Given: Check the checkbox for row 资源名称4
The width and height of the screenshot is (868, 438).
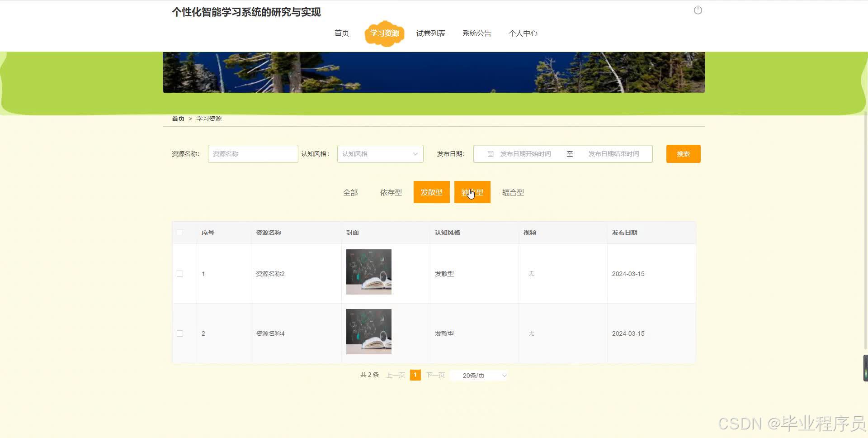Looking at the screenshot, I should click(180, 333).
